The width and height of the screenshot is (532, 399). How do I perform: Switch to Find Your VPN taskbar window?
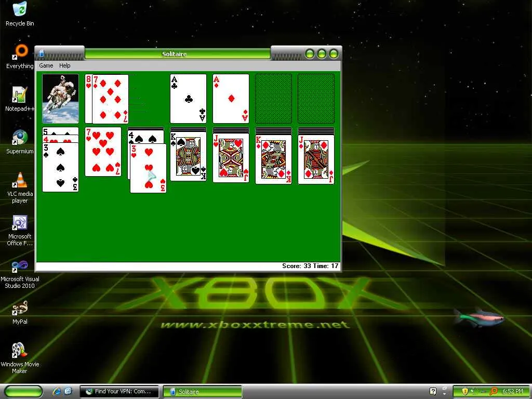click(x=119, y=392)
